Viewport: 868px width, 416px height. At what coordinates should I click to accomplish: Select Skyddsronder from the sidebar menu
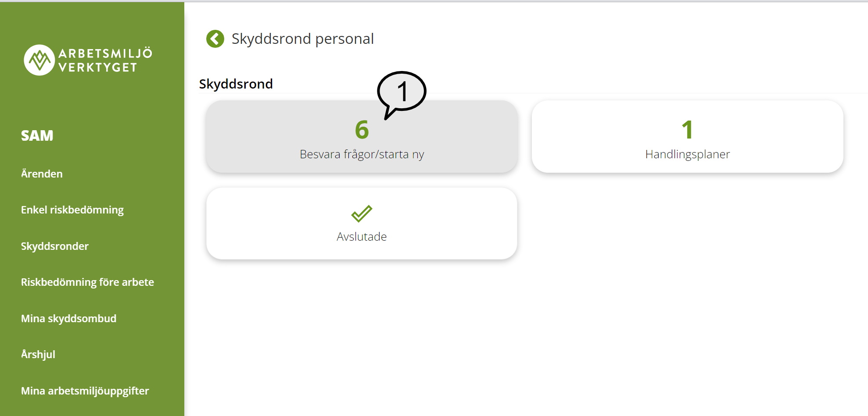[54, 246]
